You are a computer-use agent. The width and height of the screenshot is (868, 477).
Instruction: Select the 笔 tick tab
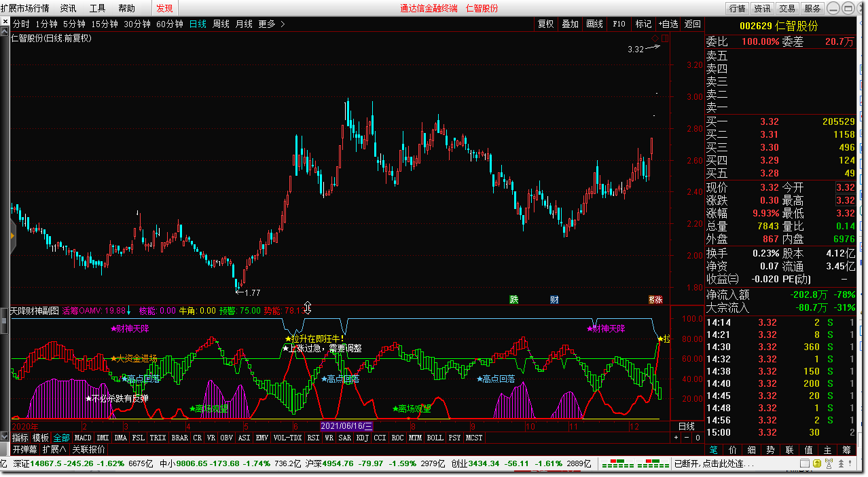[714, 449]
